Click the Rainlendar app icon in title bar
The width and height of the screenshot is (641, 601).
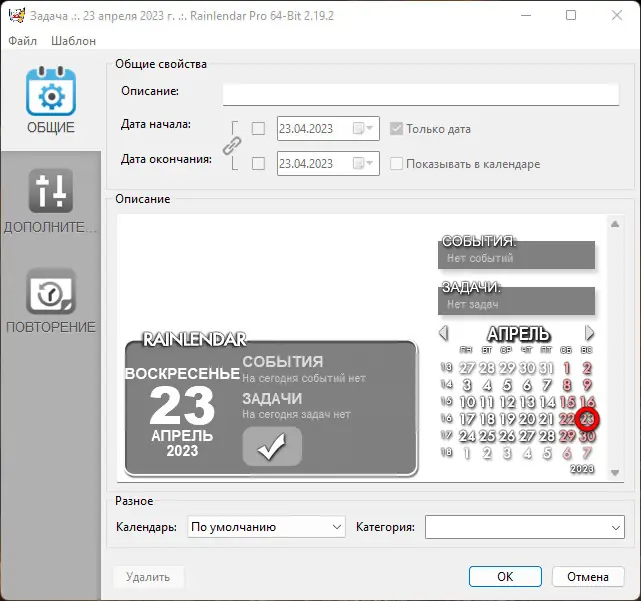pyautogui.click(x=17, y=16)
